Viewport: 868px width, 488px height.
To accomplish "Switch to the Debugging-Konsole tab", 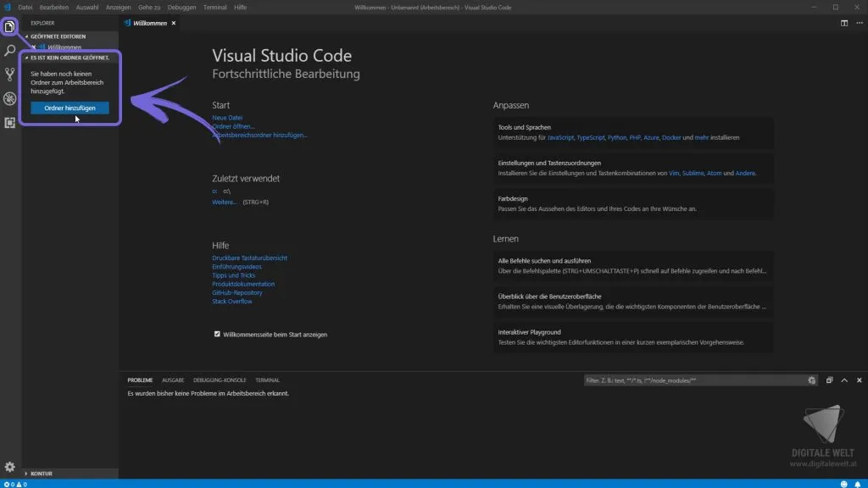I will (220, 380).
